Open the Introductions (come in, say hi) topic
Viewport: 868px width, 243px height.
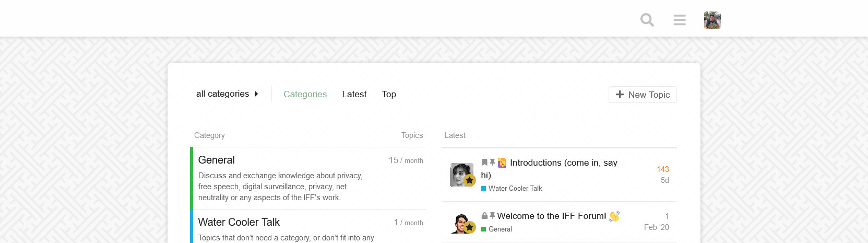click(x=563, y=163)
